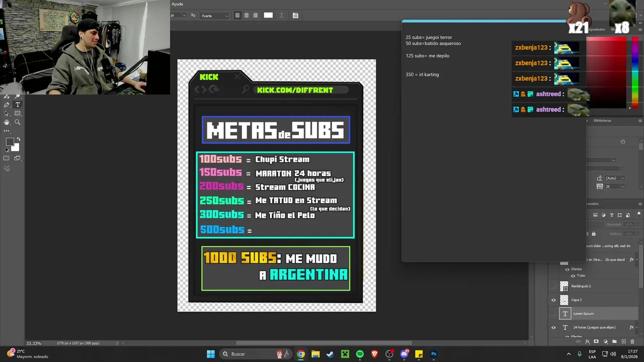Create a new layer icon

[623, 342]
